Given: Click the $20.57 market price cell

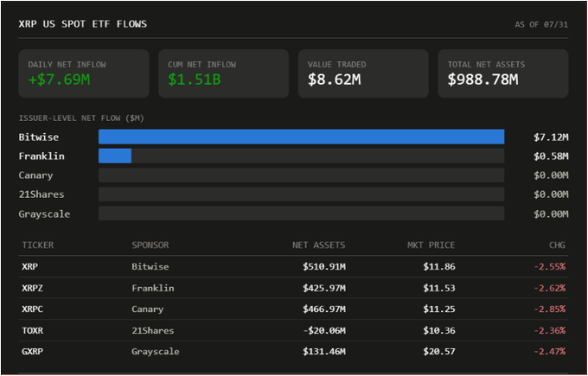Looking at the screenshot, I should point(439,351).
